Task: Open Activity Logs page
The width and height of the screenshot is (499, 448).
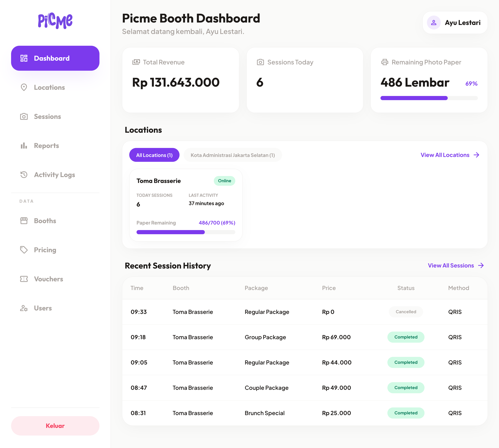Action: tap(55, 174)
